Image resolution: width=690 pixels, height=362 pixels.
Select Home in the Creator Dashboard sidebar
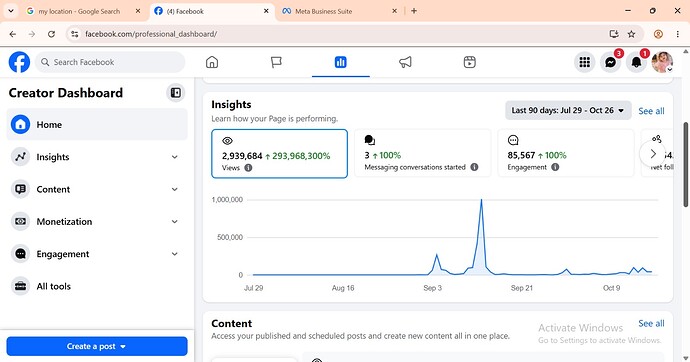click(97, 124)
